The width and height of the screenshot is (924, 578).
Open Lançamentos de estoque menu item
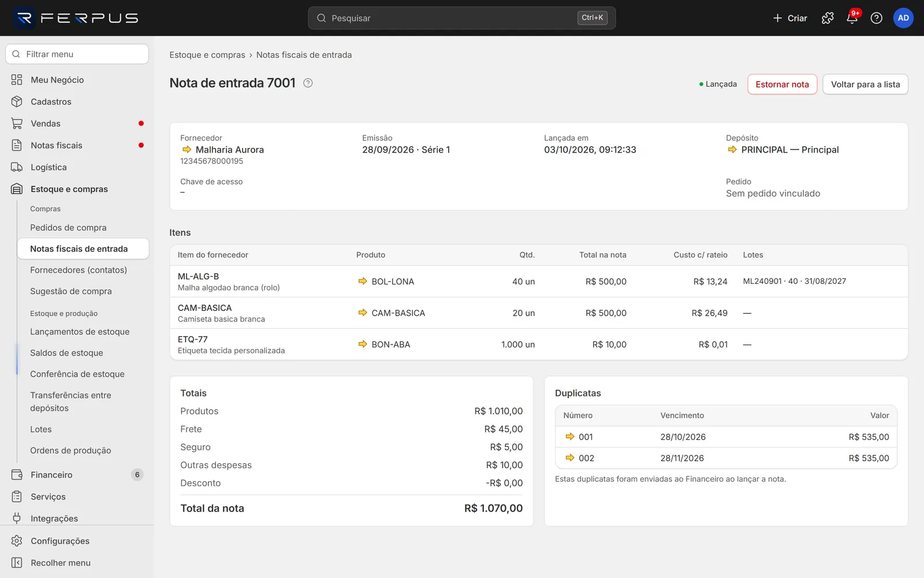83,332
